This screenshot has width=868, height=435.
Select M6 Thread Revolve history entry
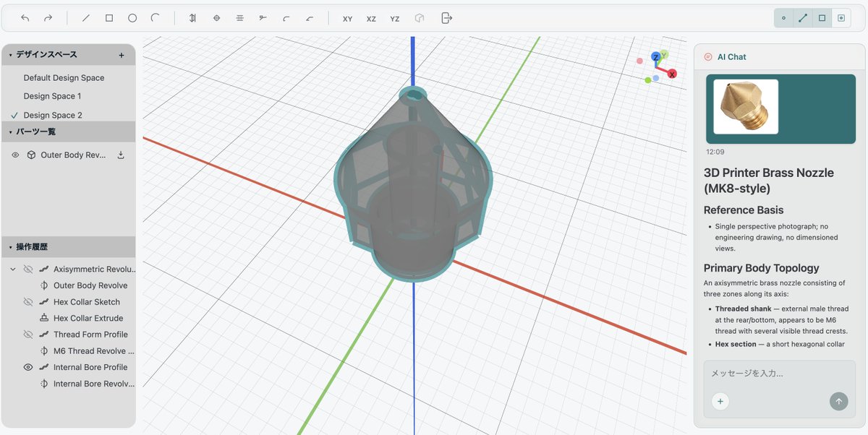point(94,351)
